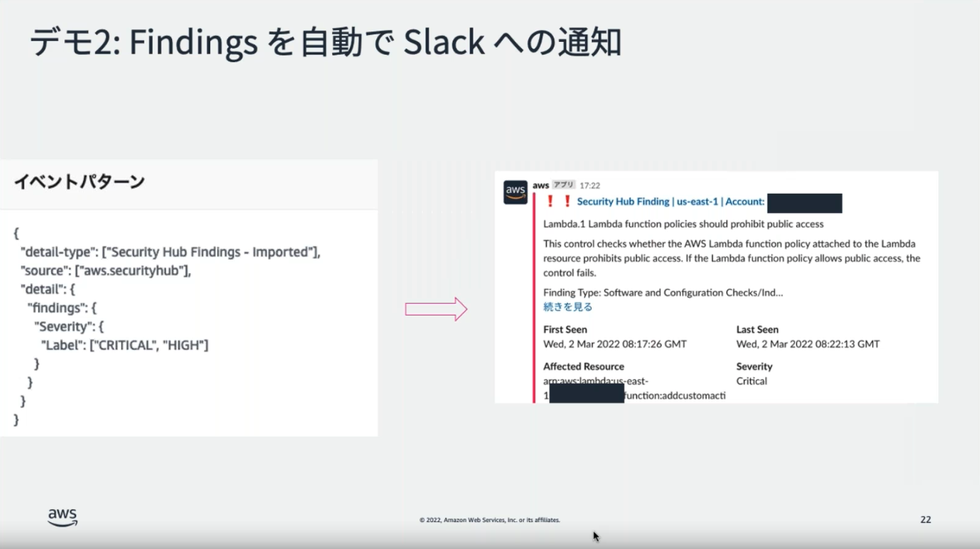This screenshot has height=549, width=980.
Task: Select the "source": ["aws.securityhub"] line
Action: 105,271
